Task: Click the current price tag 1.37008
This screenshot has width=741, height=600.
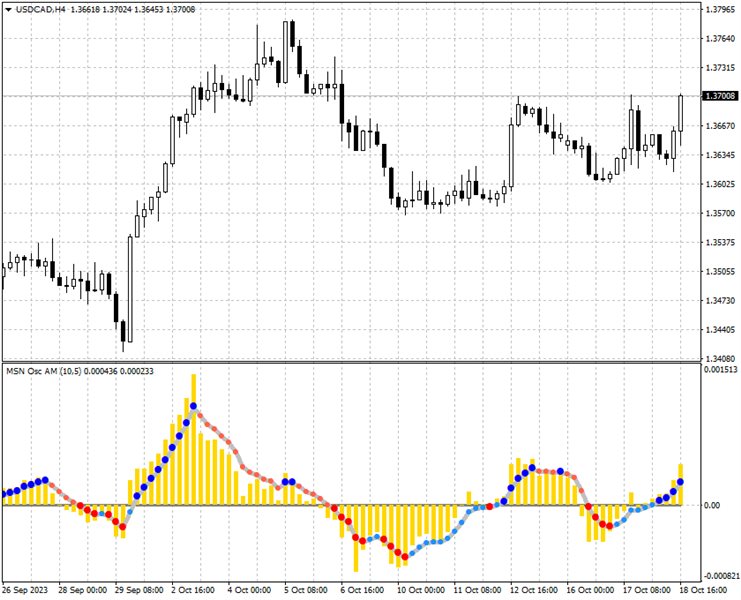Action: tap(719, 96)
